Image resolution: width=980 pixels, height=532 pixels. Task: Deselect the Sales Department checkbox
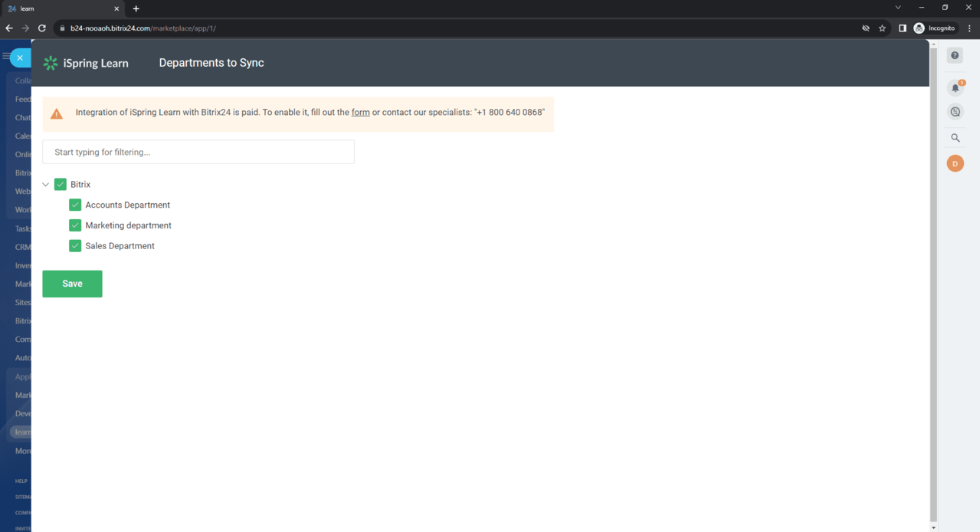tap(75, 246)
